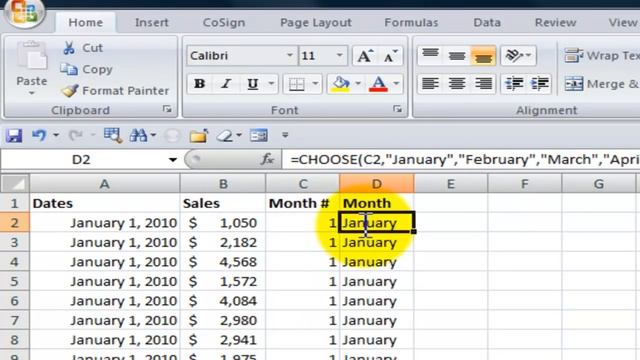Grow font size with large A
The image size is (640, 360).
point(364,56)
